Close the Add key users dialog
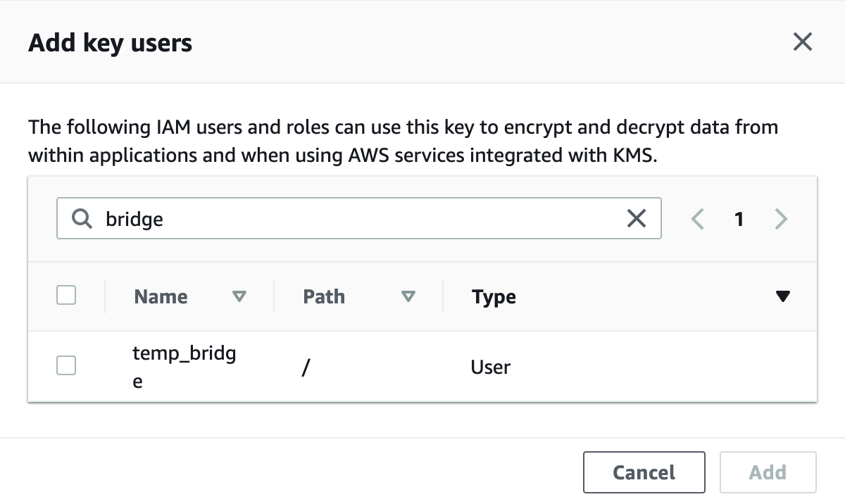This screenshot has width=845, height=504. (x=802, y=42)
